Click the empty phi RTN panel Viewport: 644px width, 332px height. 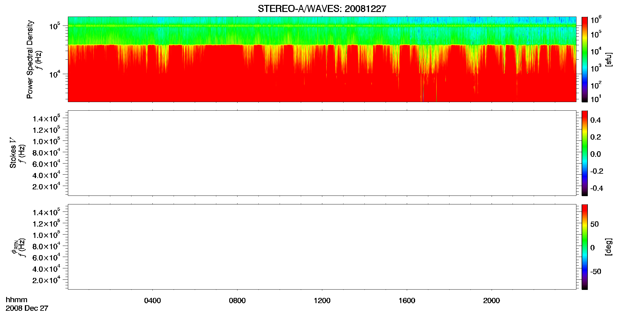pyautogui.click(x=322, y=247)
